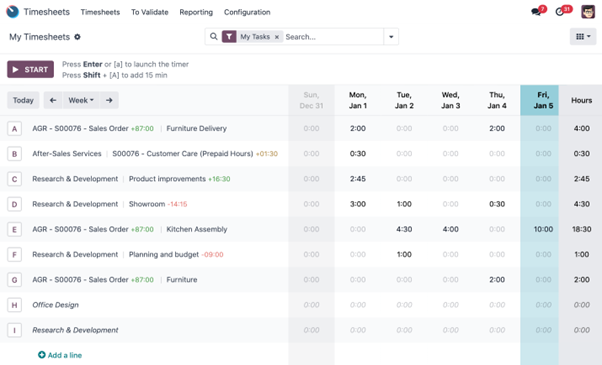Click the search magnifier icon

(214, 36)
